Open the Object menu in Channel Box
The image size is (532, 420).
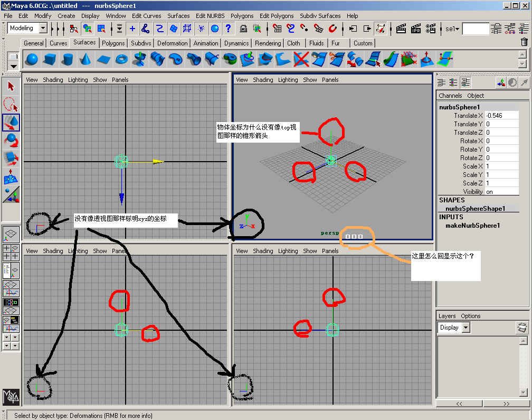476,96
